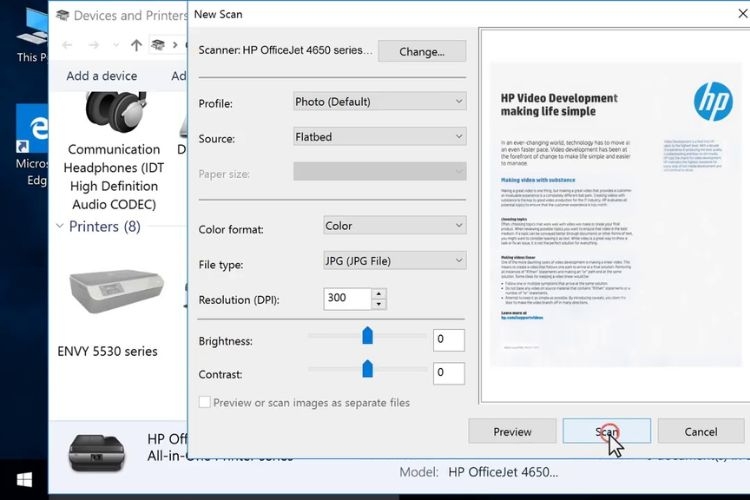This screenshot has width=750, height=500.
Task: Click the scanned document preview thumbnail
Action: click(x=615, y=215)
